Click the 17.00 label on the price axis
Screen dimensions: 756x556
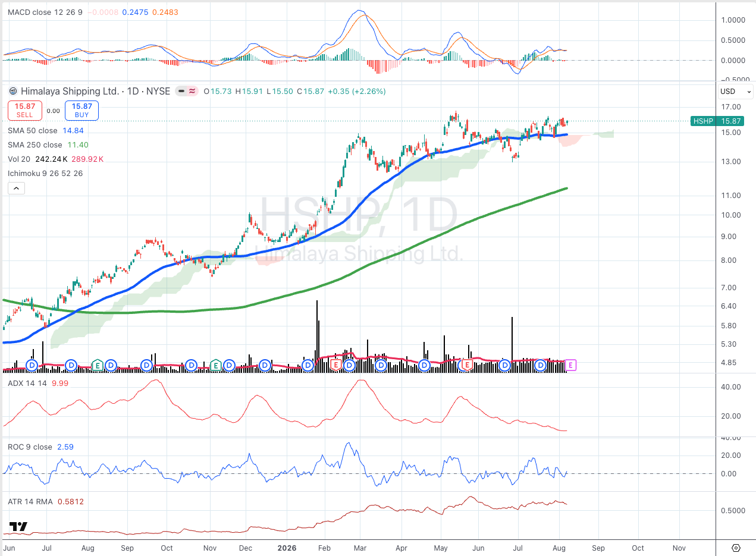coord(732,107)
